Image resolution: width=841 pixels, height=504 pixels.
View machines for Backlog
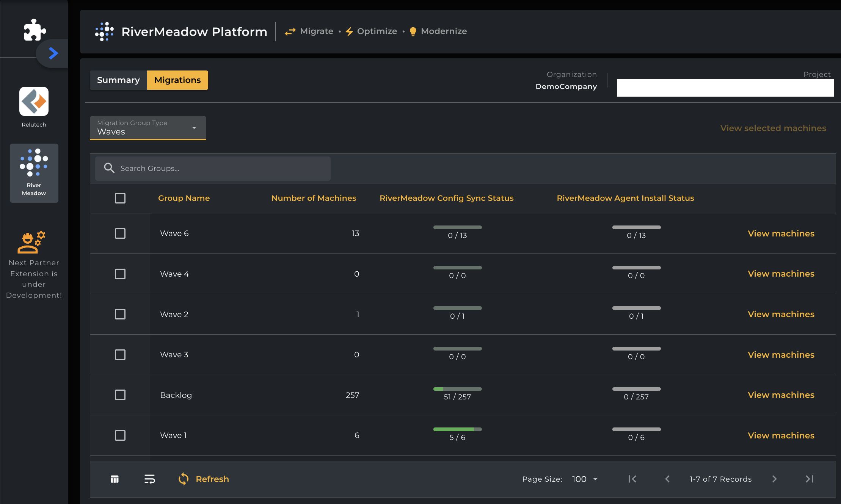point(781,395)
